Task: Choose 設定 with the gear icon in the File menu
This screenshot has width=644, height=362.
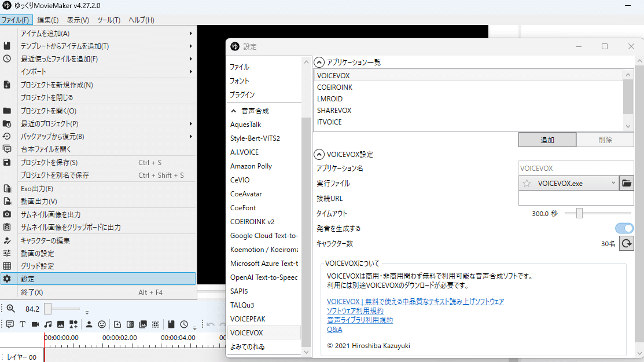Action: coord(98,279)
